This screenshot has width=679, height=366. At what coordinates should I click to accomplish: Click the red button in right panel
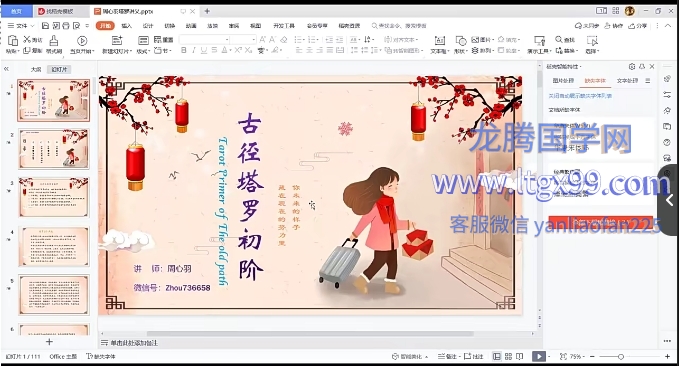(601, 222)
